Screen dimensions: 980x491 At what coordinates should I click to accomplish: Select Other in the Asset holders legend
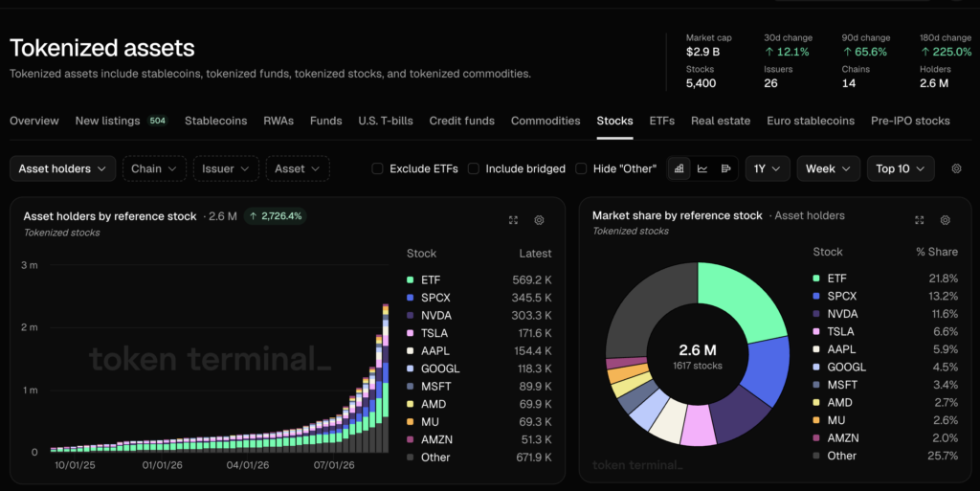pyautogui.click(x=435, y=458)
